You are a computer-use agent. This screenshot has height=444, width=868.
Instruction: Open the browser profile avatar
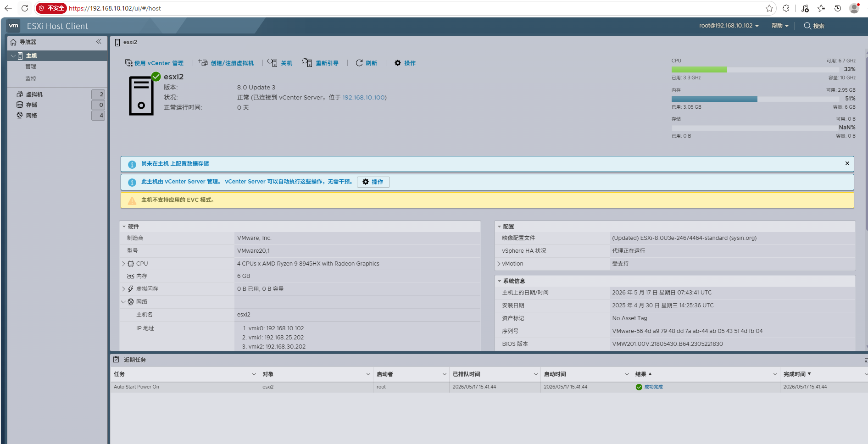pyautogui.click(x=854, y=8)
